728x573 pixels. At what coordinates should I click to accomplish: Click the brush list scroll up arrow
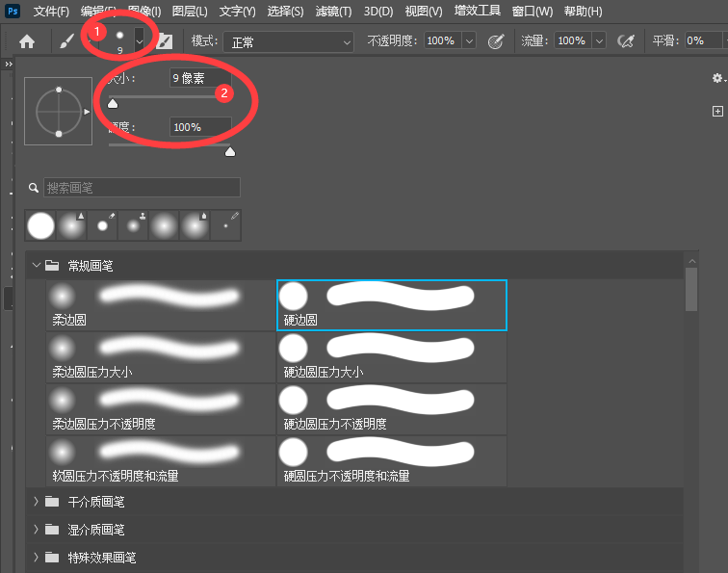coord(691,261)
